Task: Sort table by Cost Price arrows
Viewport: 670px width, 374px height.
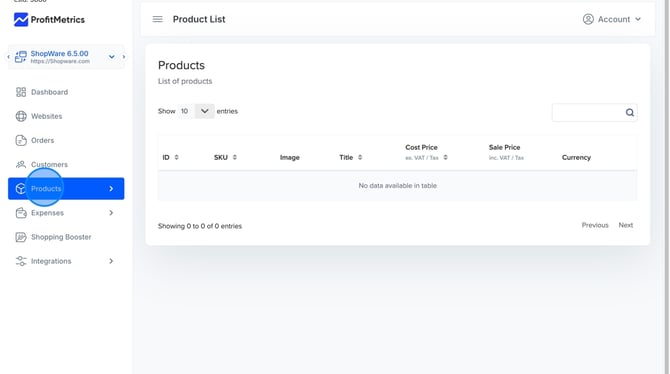Action: [x=445, y=157]
